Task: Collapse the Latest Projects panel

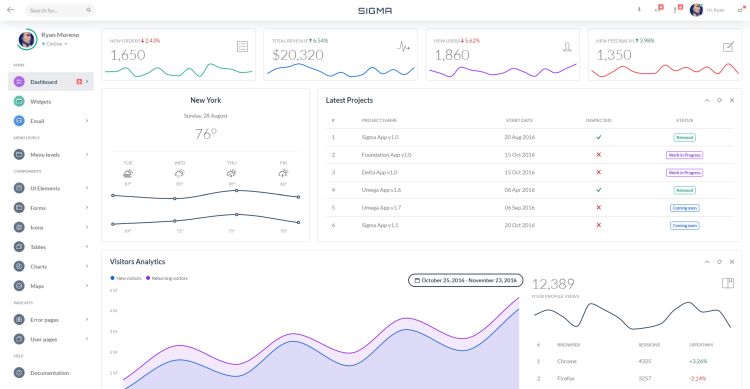Action: click(707, 100)
